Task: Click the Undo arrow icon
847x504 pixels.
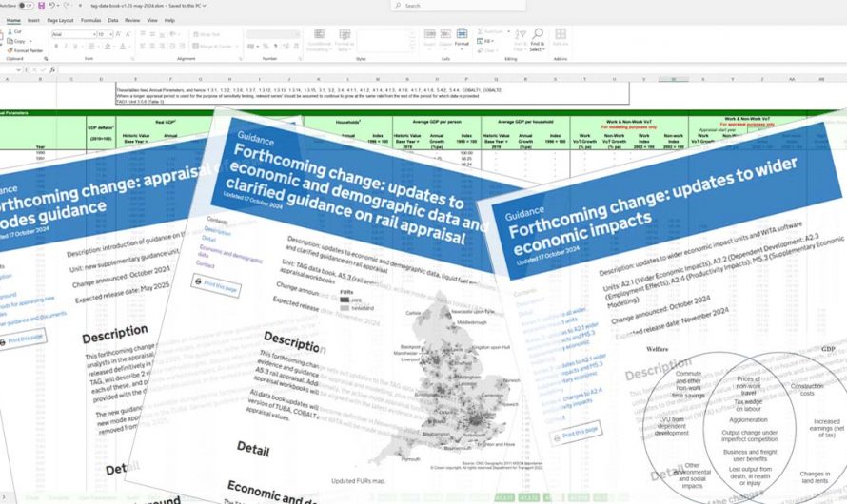Action: (51, 6)
